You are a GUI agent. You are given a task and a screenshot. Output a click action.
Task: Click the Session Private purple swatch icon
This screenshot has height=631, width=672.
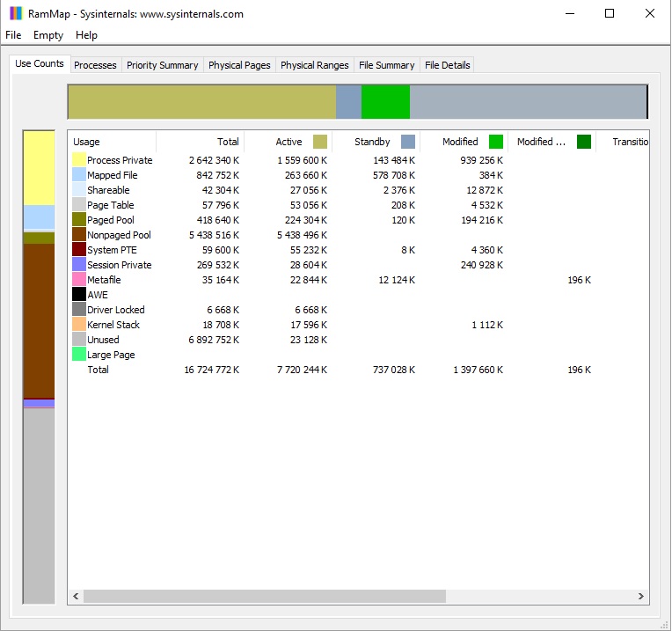tap(79, 265)
